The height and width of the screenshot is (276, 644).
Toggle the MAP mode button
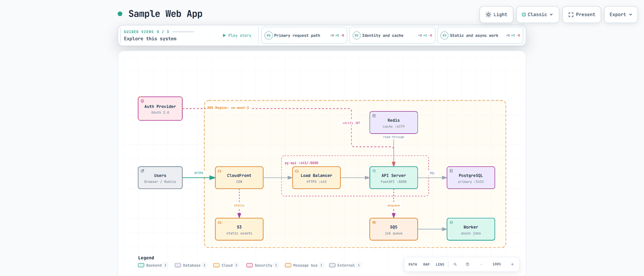pyautogui.click(x=426, y=264)
